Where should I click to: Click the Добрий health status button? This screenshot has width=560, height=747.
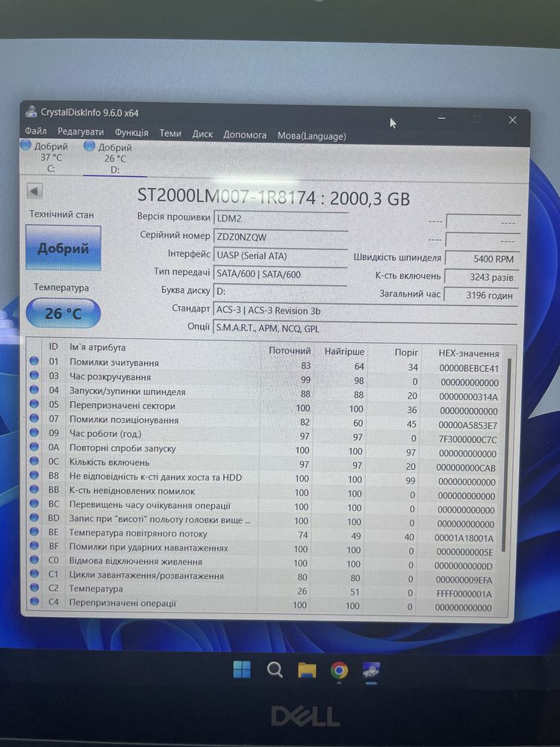(x=63, y=248)
